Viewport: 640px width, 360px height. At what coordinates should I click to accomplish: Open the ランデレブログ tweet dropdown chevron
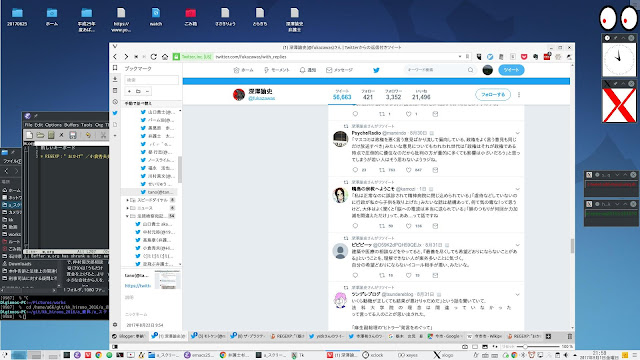[x=518, y=295]
